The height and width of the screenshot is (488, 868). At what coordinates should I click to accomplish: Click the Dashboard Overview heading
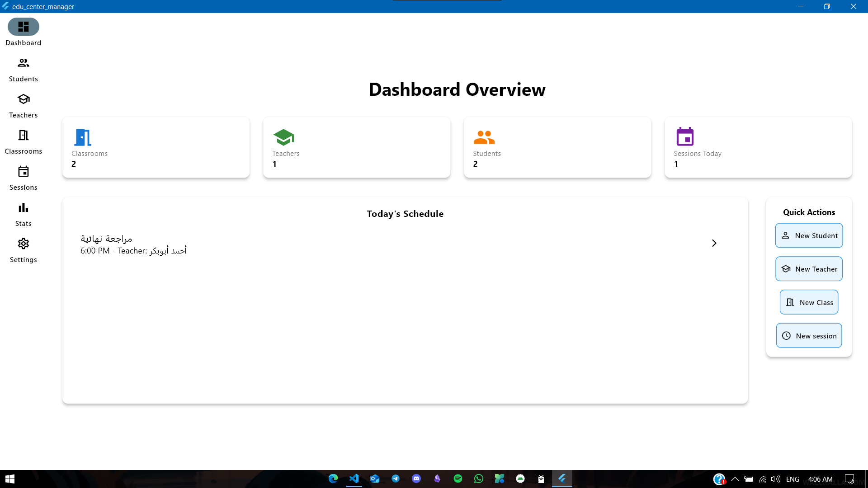pos(457,89)
